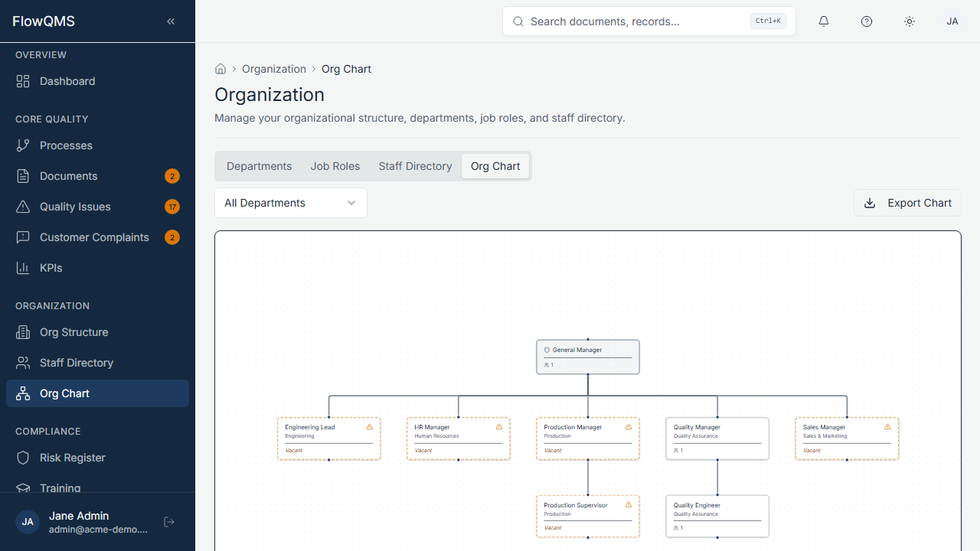980x551 pixels.
Task: Click the home icon in the breadcrumb
Action: tap(220, 68)
